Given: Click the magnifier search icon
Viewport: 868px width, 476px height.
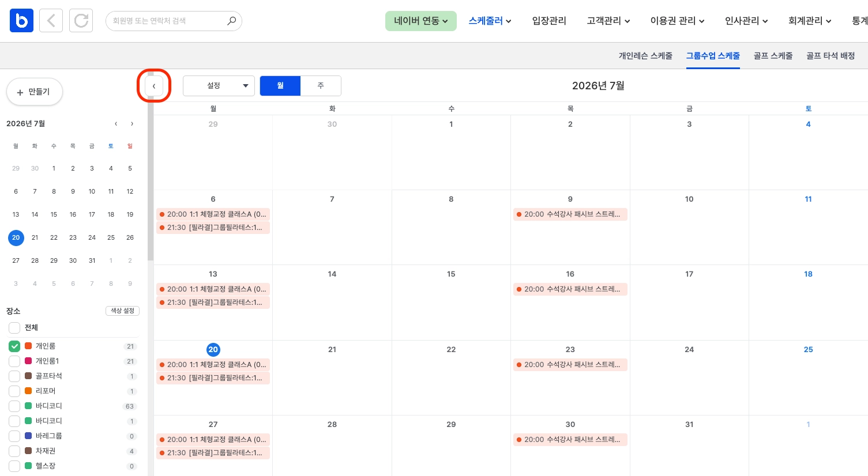Looking at the screenshot, I should 231,21.
